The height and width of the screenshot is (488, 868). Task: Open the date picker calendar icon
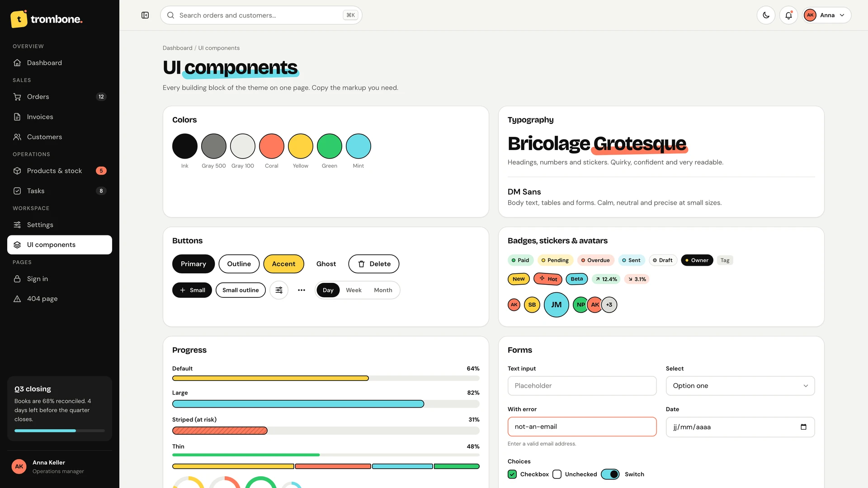[803, 427]
